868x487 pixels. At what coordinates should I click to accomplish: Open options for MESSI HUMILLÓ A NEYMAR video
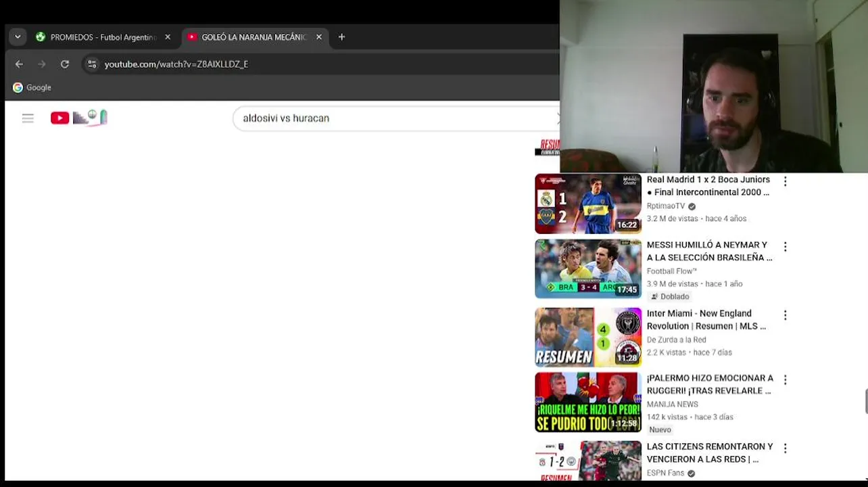click(785, 246)
